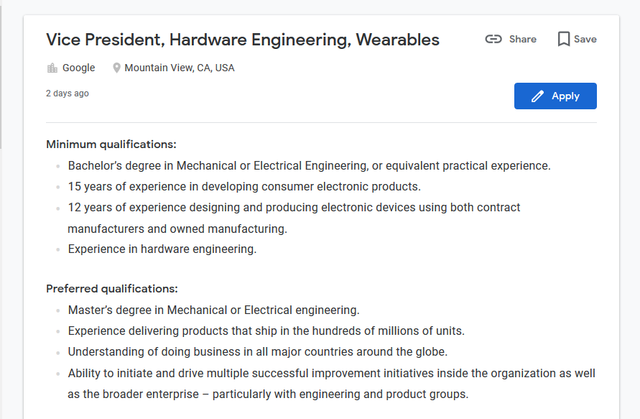Click the Experience in hardware engineering bullet

[x=162, y=249]
